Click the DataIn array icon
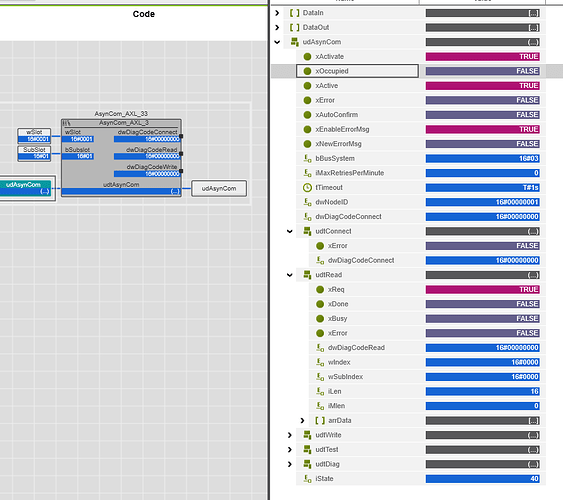This screenshot has width=563, height=500. click(x=294, y=13)
